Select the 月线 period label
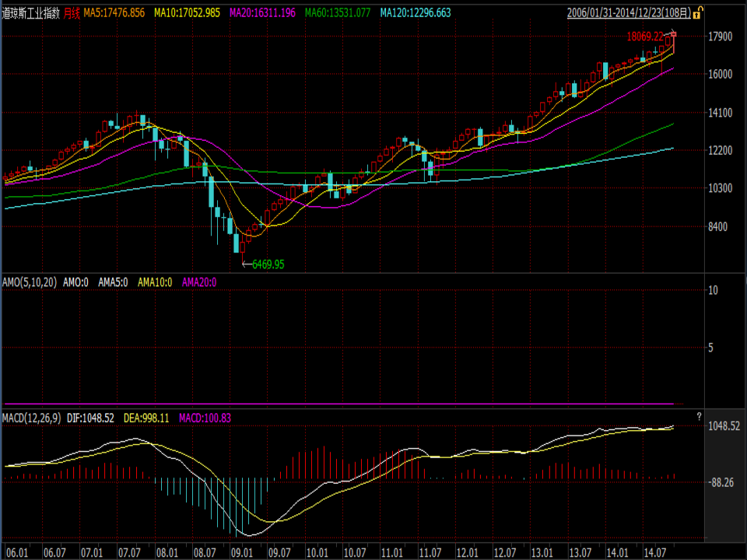Screen dimensions: 747x560 (x=72, y=13)
